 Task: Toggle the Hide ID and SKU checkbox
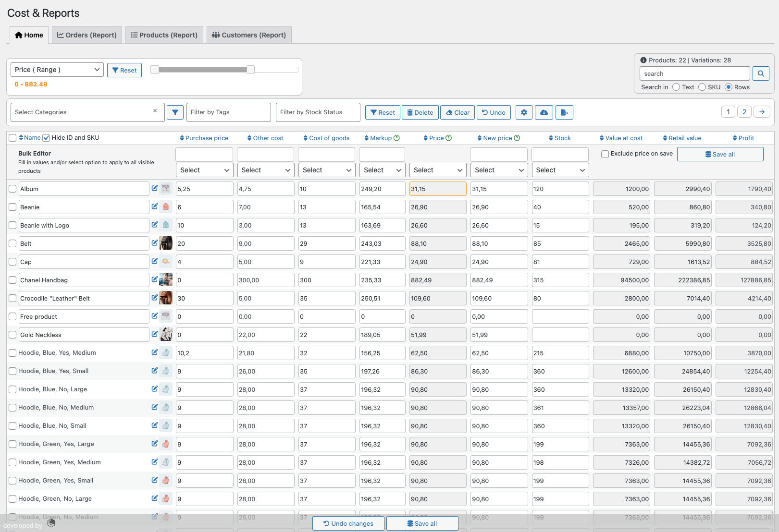(46, 137)
